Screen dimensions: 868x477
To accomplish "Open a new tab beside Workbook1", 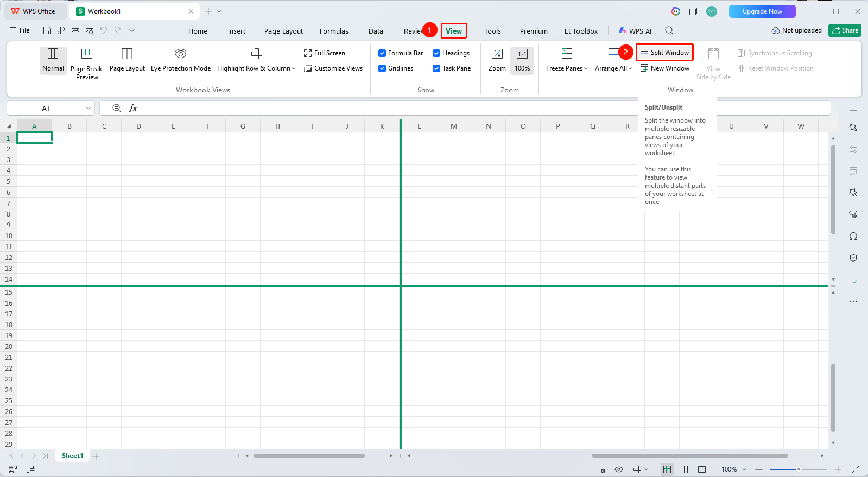I will click(x=208, y=11).
